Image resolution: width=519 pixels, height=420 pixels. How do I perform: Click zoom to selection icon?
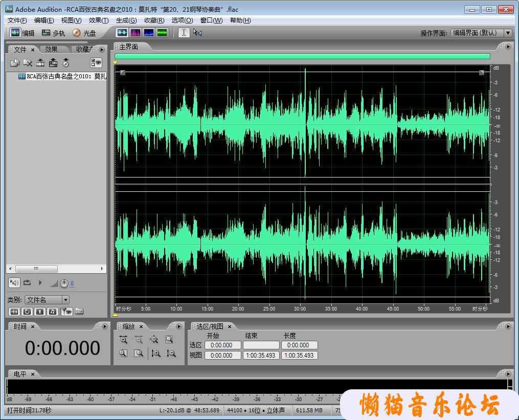[x=169, y=340]
